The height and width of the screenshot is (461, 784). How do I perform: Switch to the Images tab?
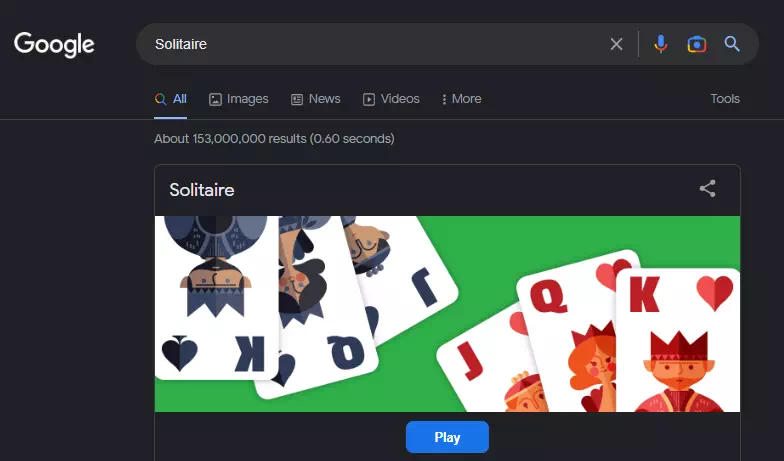[238, 99]
